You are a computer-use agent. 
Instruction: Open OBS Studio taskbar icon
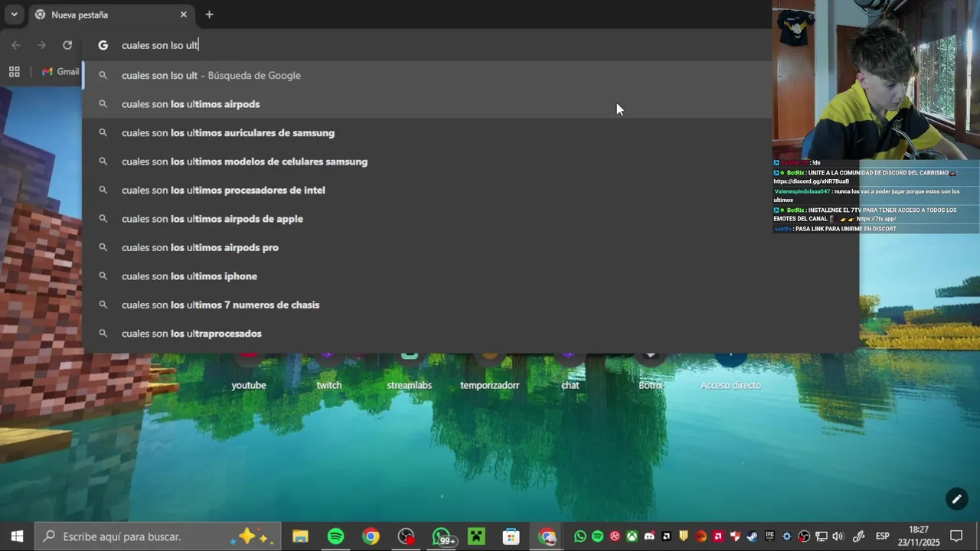(406, 536)
